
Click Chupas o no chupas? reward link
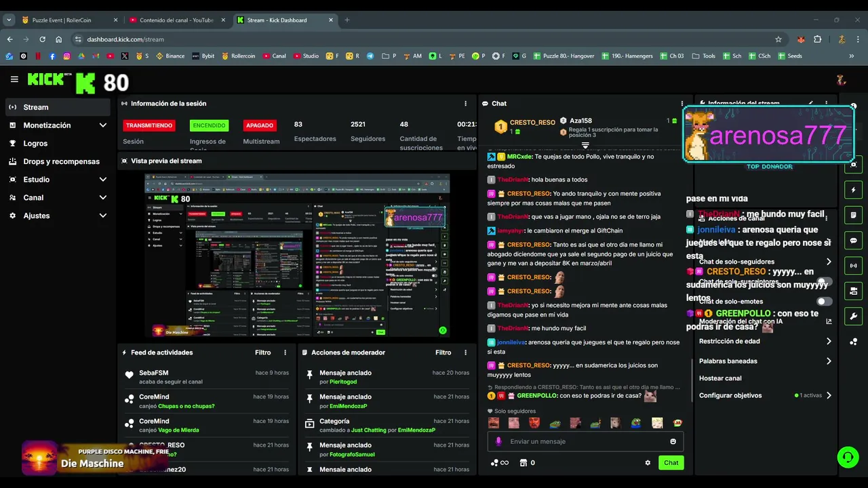click(x=186, y=406)
